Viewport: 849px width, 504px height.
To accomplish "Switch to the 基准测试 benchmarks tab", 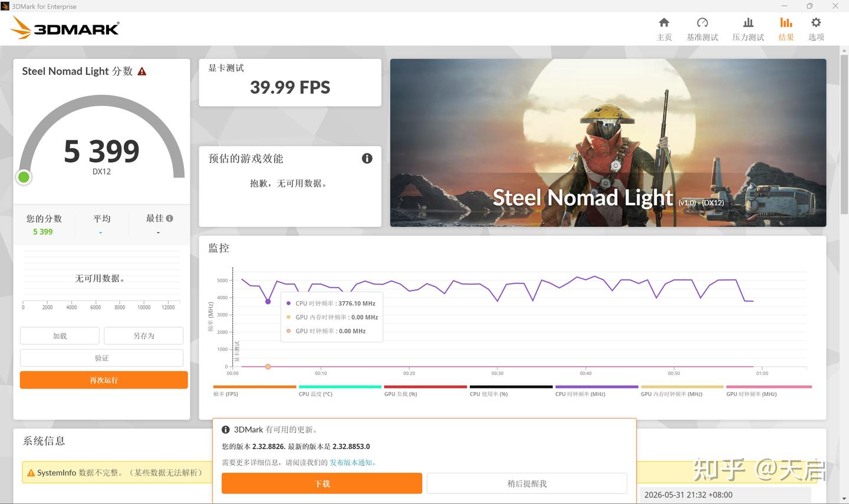I will click(x=702, y=29).
